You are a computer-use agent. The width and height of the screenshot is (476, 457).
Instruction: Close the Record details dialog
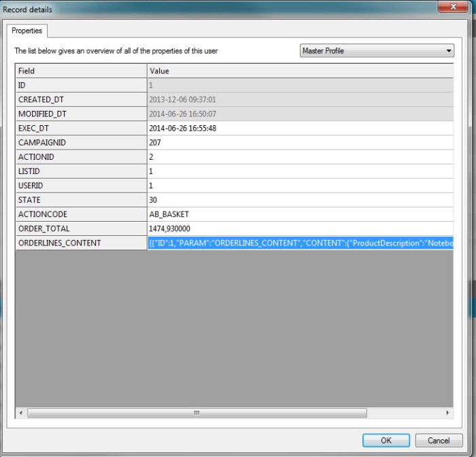point(447,7)
